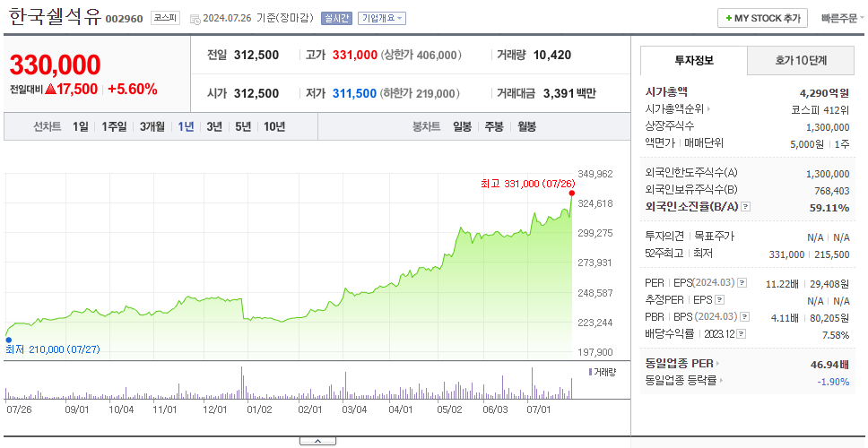This screenshot has width=868, height=448.
Task: Click the 외국인소진율 value 59.11%
Action: 830,207
